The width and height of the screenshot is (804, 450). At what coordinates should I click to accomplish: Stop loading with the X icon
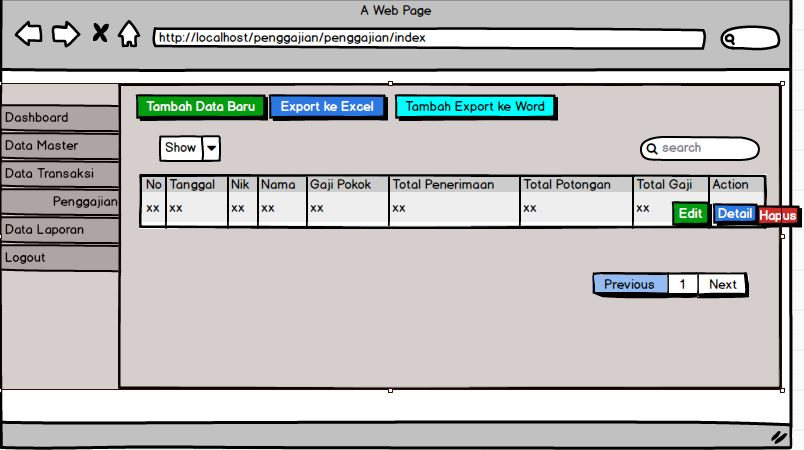pos(100,33)
